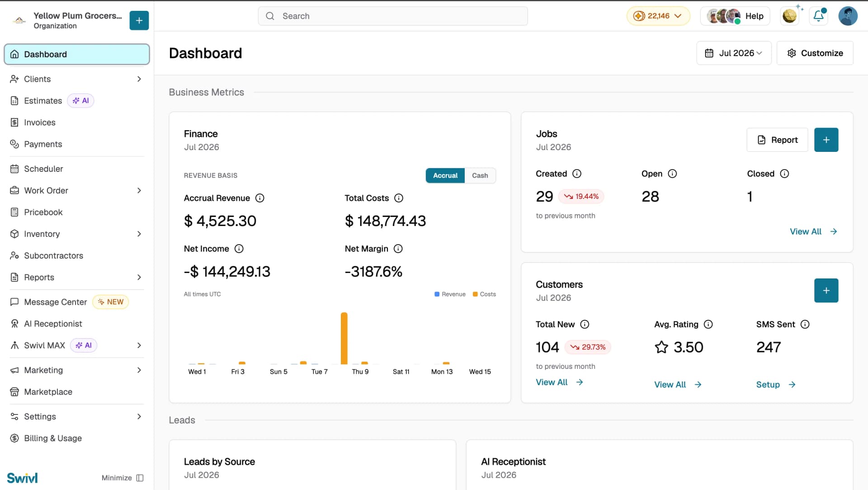Expand the Settings submenu chevron
The image size is (868, 490).
(139, 417)
